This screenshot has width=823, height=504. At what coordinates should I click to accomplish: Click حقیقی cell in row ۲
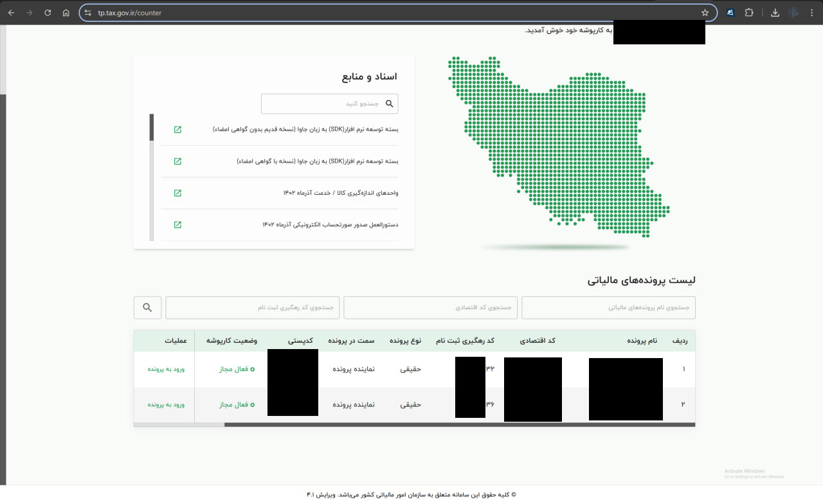coord(411,404)
